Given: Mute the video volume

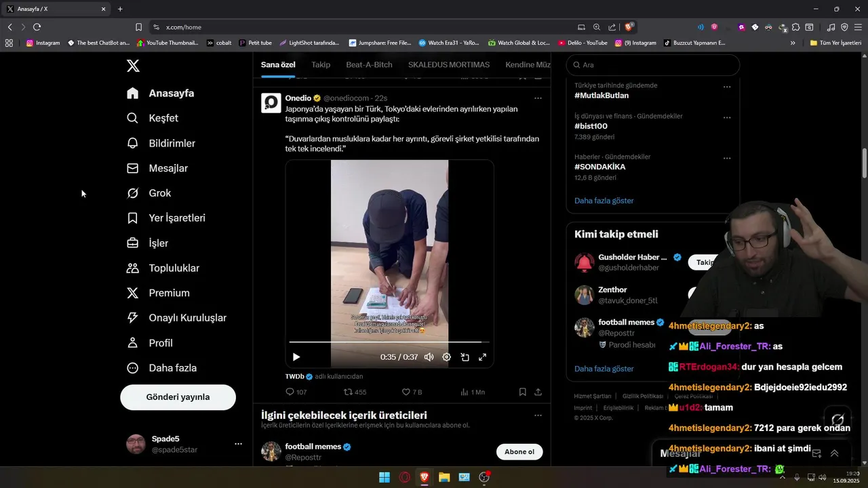Looking at the screenshot, I should pos(429,357).
